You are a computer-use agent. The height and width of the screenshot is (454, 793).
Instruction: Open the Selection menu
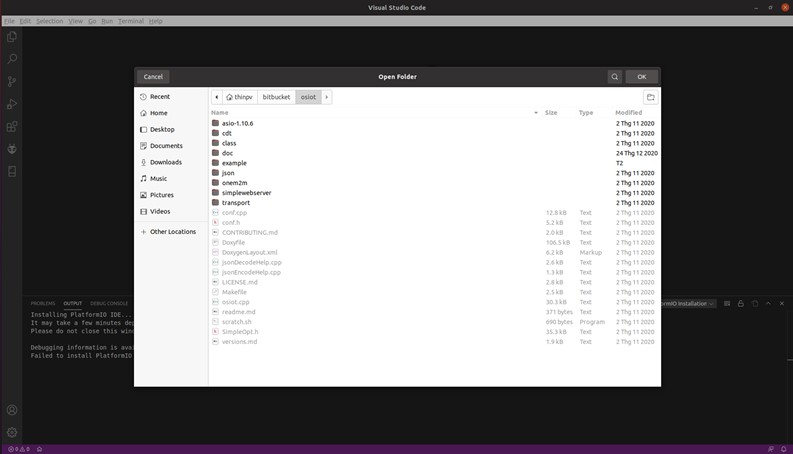50,21
